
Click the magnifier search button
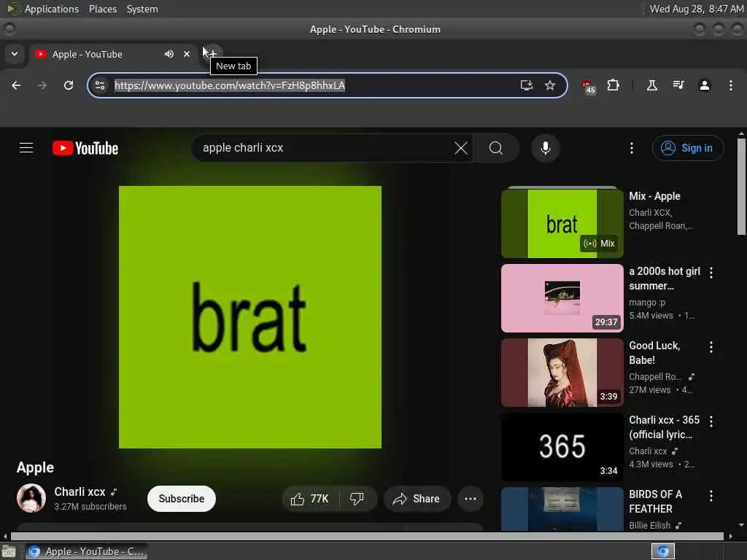click(496, 148)
